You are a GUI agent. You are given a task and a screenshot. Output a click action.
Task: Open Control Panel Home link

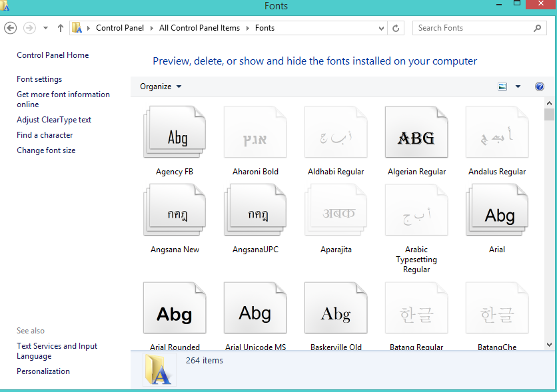coord(53,55)
